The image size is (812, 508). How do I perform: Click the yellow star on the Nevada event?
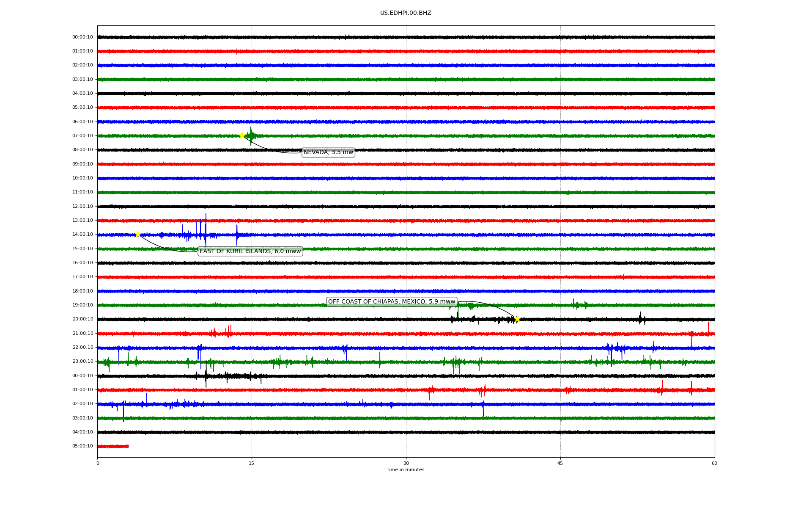pyautogui.click(x=242, y=135)
